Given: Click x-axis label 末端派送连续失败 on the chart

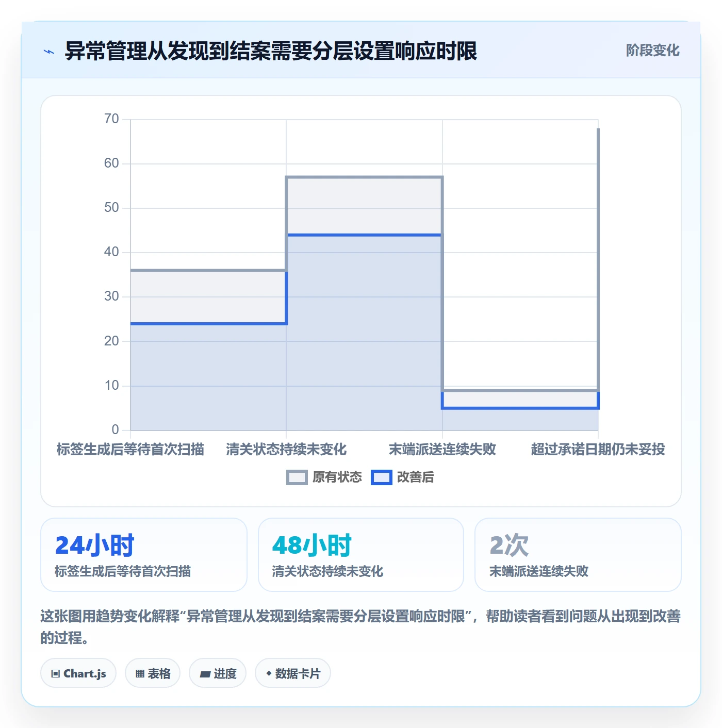Looking at the screenshot, I should click(x=442, y=450).
